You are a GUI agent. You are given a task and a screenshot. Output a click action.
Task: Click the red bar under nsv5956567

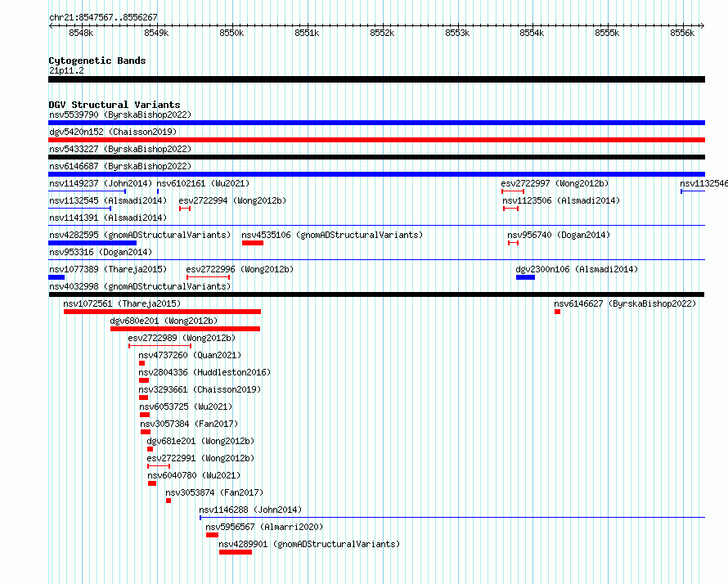click(x=212, y=535)
